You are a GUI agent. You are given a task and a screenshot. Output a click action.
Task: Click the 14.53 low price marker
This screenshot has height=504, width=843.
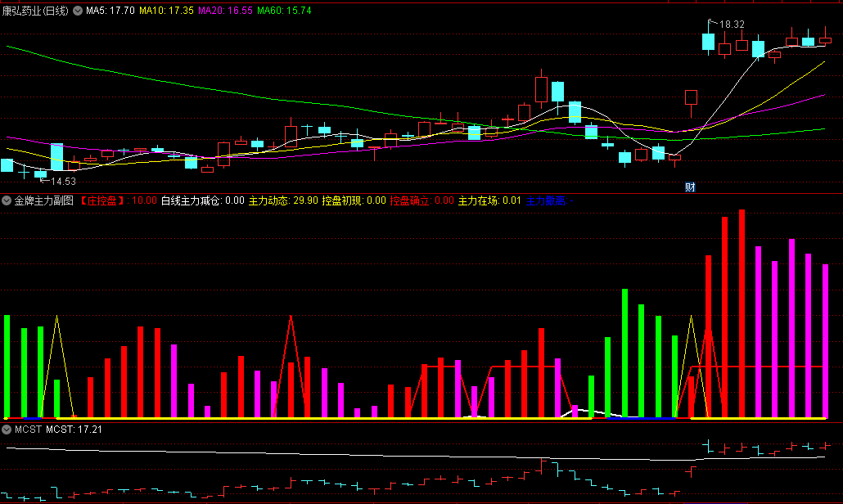point(64,182)
